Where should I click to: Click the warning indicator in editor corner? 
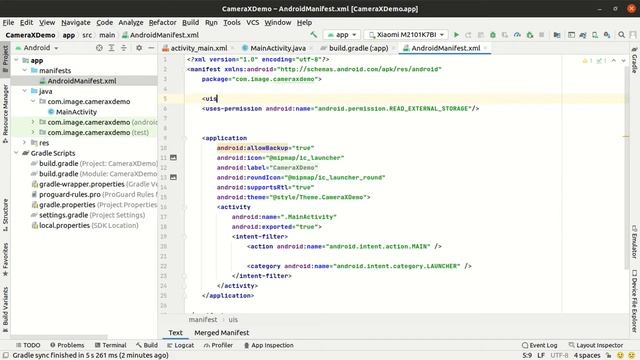pos(588,60)
